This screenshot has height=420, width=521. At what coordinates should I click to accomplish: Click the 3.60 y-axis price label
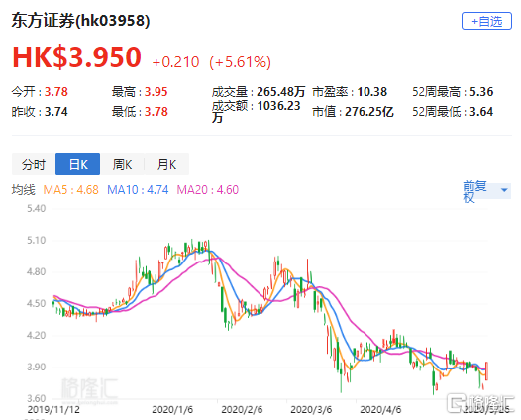[x=37, y=398]
